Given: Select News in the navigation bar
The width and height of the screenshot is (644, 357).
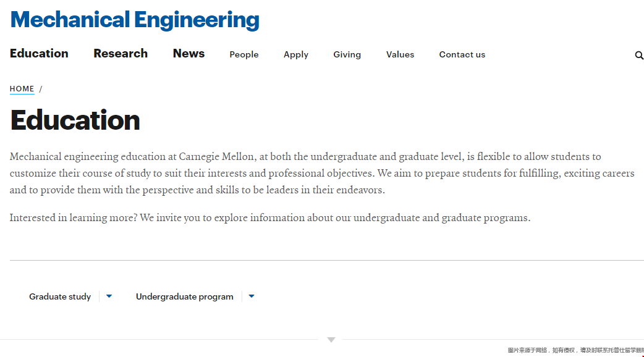Looking at the screenshot, I should click(189, 54).
